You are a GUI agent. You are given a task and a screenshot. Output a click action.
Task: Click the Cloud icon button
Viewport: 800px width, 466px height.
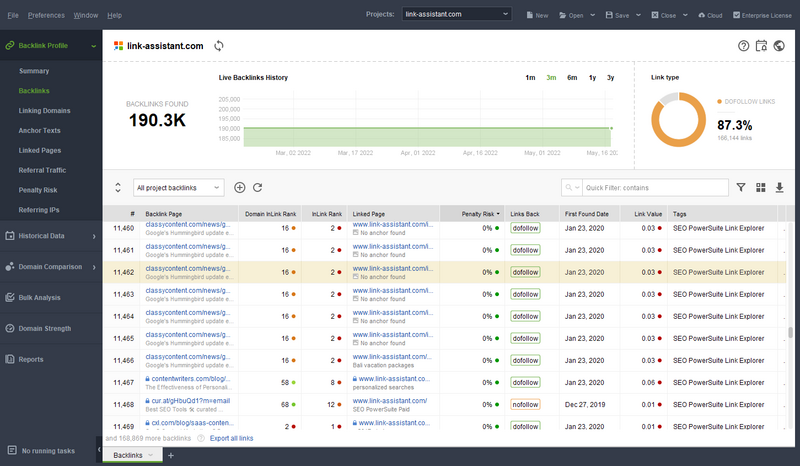coord(702,15)
